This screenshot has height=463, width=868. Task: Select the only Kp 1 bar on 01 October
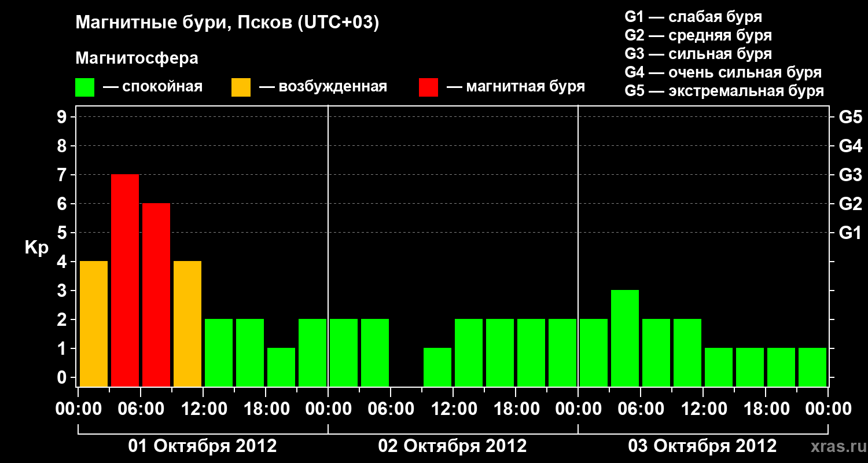[x=281, y=367]
